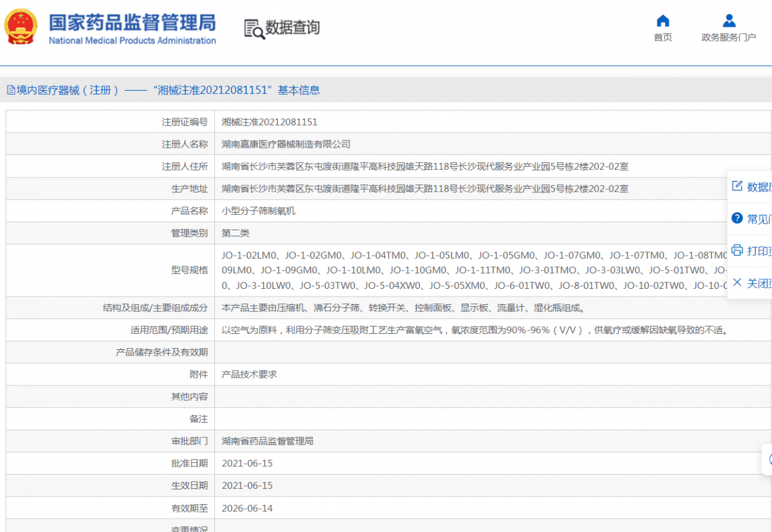Click the 首页 home icon
The height and width of the screenshot is (532, 772).
pyautogui.click(x=663, y=20)
